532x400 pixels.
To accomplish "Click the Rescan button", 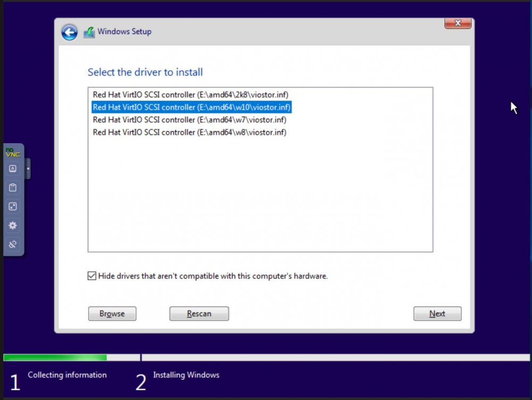I will pyautogui.click(x=199, y=313).
